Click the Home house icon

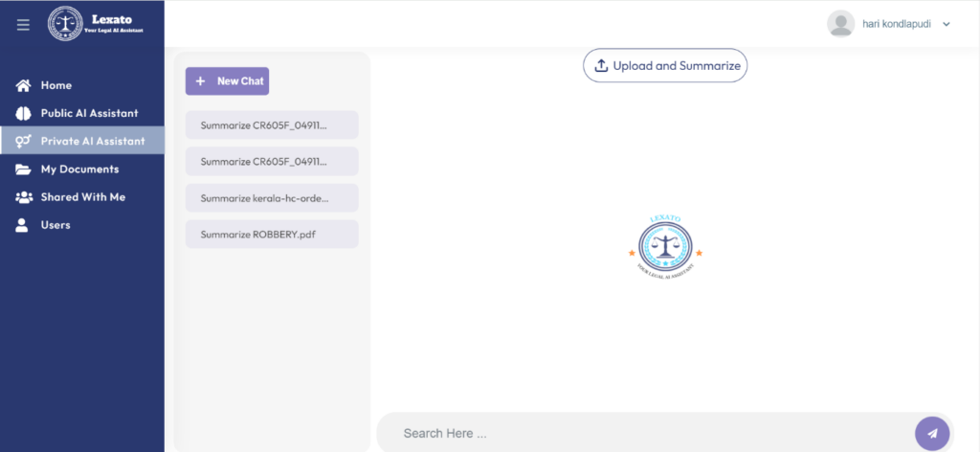[24, 85]
